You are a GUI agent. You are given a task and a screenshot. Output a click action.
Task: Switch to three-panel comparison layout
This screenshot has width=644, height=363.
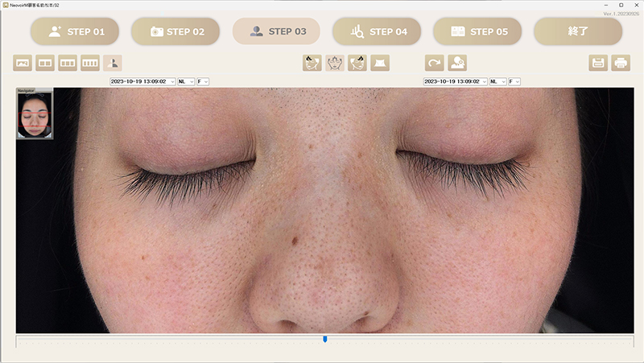(x=68, y=63)
